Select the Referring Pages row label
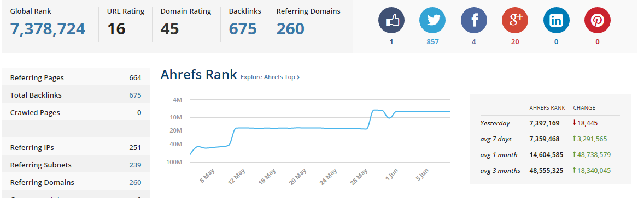 coord(37,78)
